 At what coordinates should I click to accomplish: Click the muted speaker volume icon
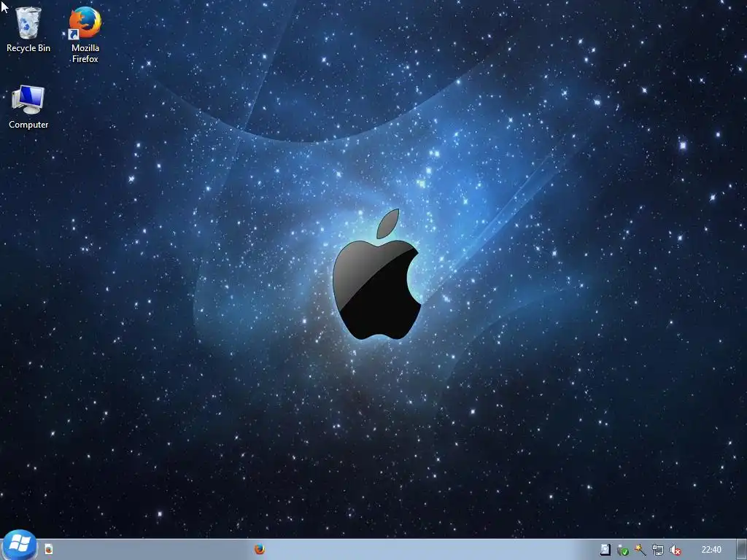tap(675, 550)
